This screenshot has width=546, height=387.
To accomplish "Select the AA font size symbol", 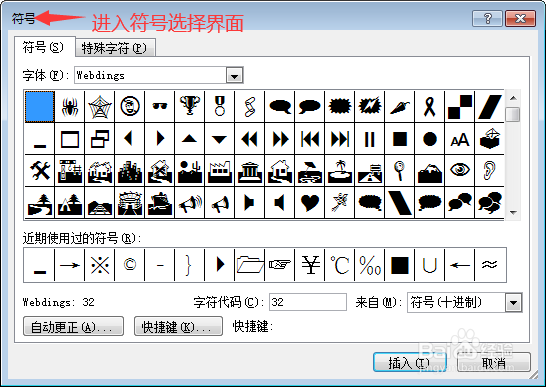I will click(459, 139).
